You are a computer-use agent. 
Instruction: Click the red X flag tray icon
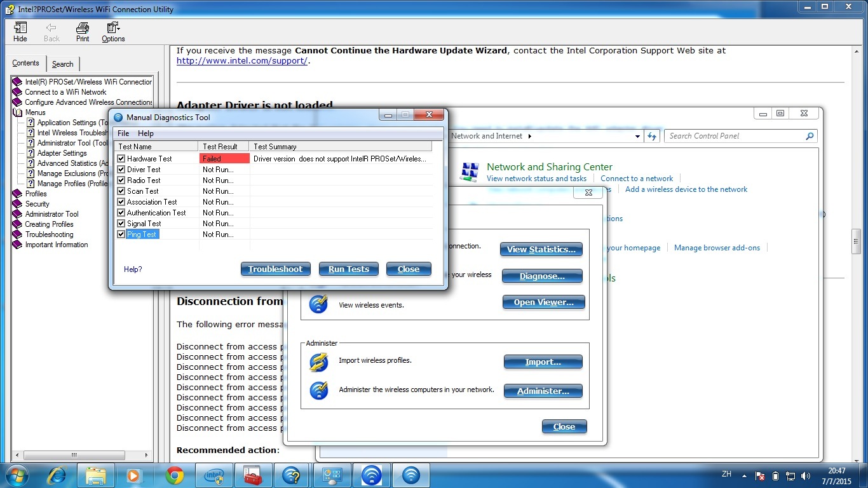tap(760, 475)
